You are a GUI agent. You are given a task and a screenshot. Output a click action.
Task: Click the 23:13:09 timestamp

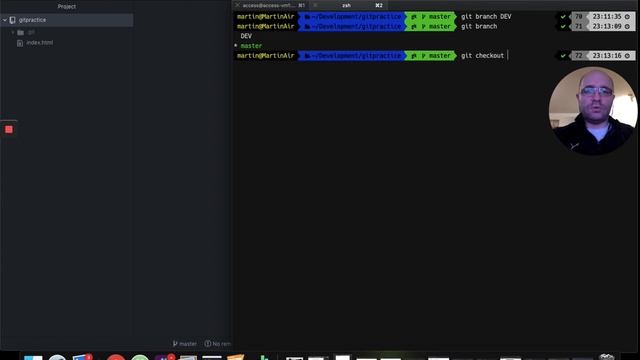(x=607, y=27)
